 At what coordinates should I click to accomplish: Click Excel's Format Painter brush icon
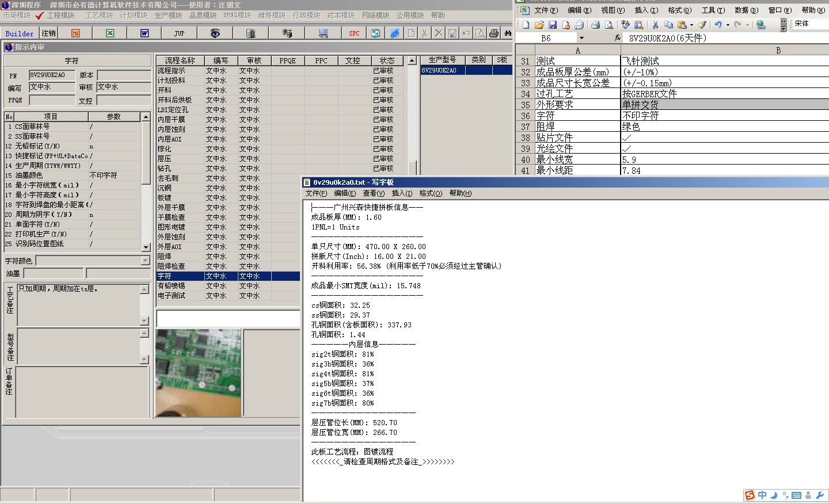pyautogui.click(x=702, y=25)
